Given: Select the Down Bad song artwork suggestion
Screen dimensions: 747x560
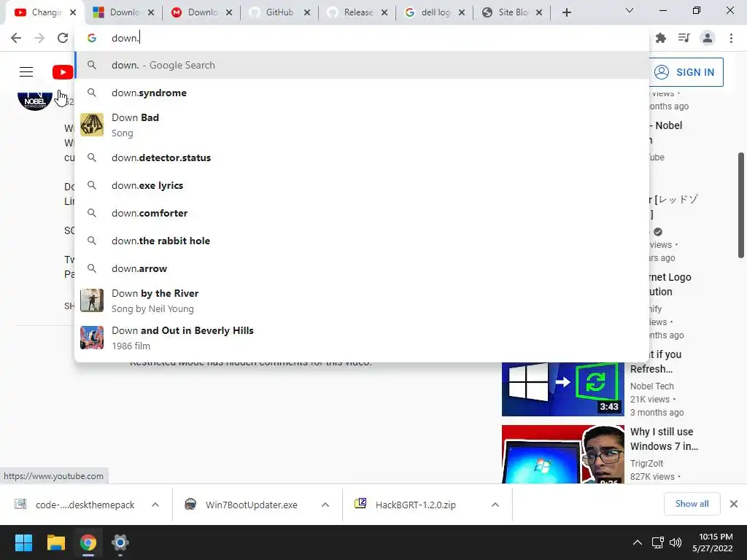Looking at the screenshot, I should (x=92, y=125).
